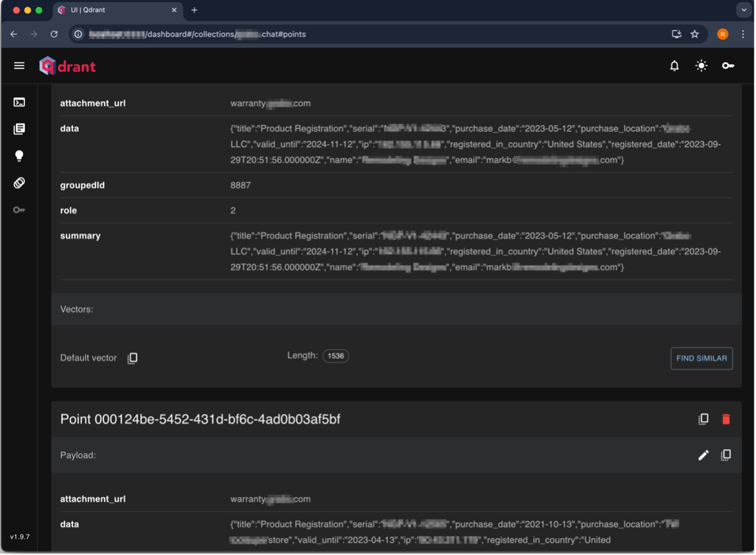Click the Default vector label
The height and width of the screenshot is (555, 756).
(x=88, y=358)
